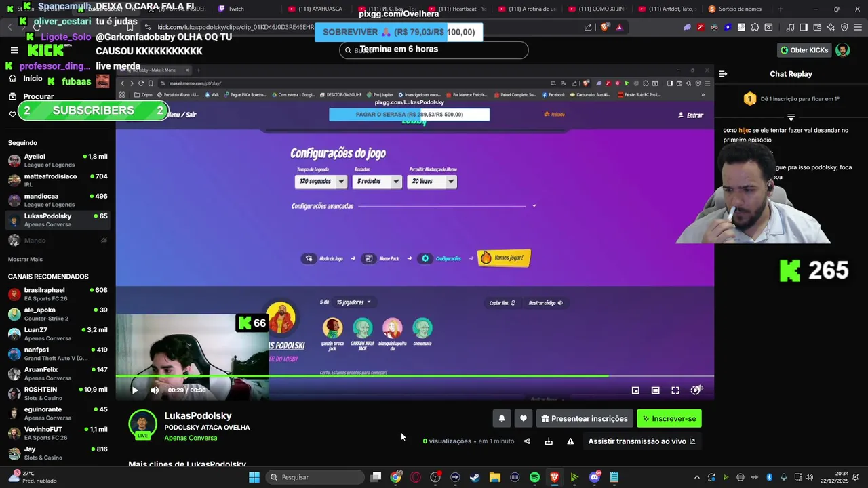
Task: Open matteafrodisiaco channel in sidebar
Action: (58, 180)
